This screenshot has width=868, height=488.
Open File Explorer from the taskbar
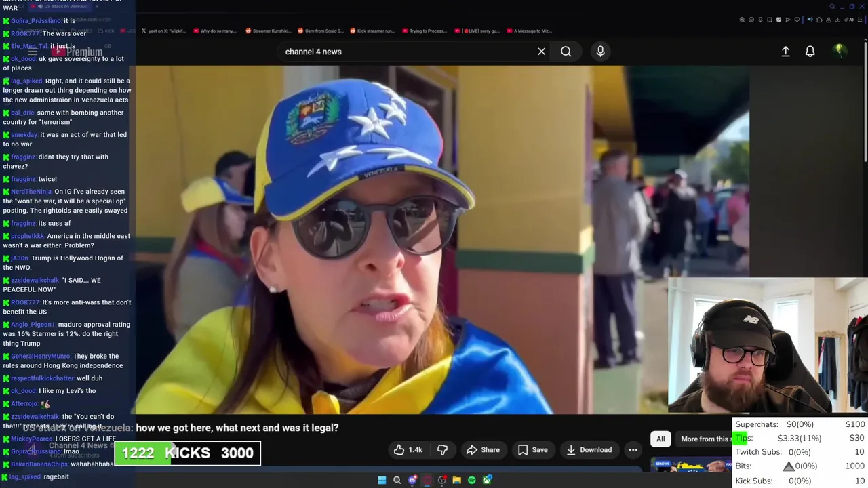pyautogui.click(x=456, y=480)
